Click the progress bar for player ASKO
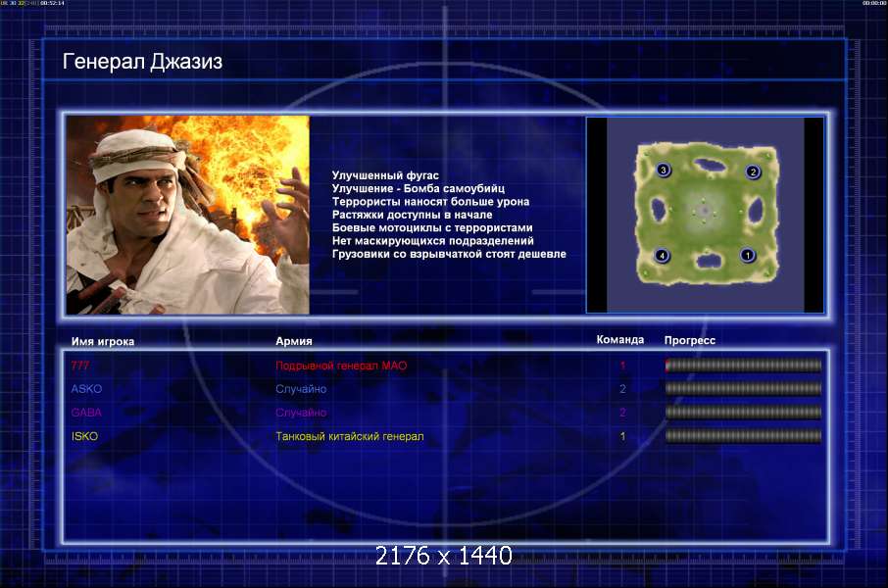Screen dimensions: 888x588 pos(743,389)
